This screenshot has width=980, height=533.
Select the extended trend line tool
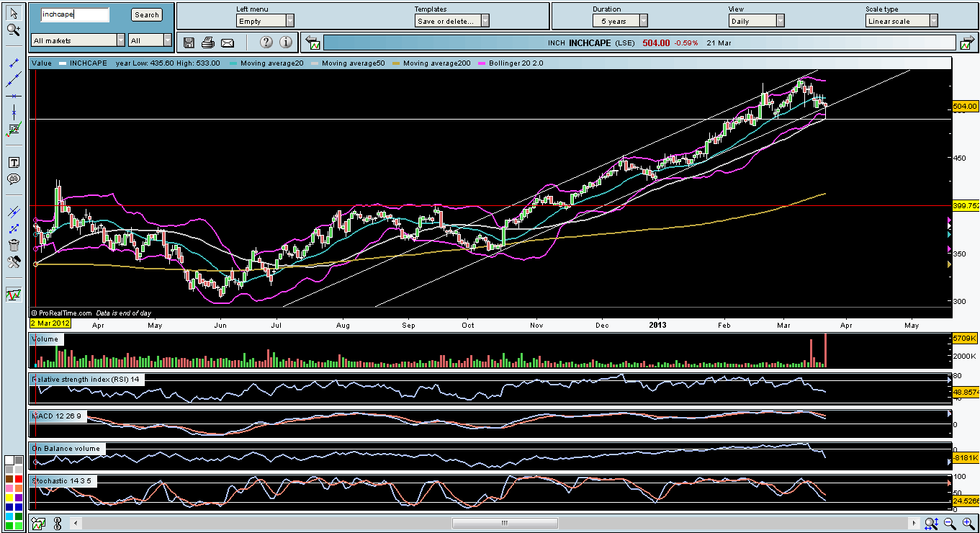pyautogui.click(x=14, y=79)
